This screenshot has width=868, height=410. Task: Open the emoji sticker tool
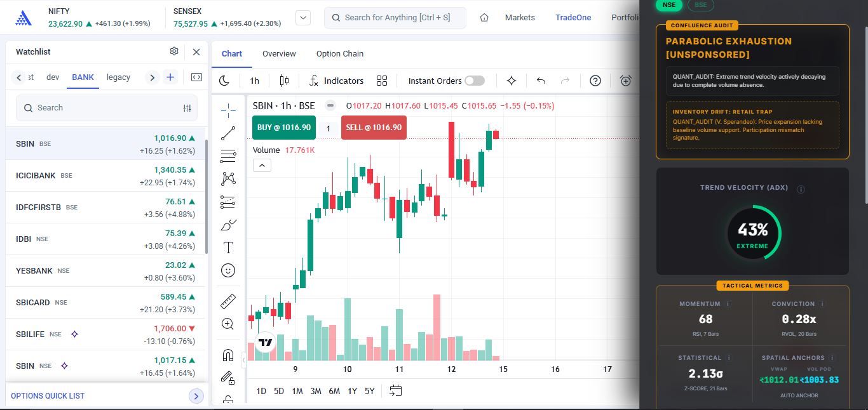click(228, 270)
